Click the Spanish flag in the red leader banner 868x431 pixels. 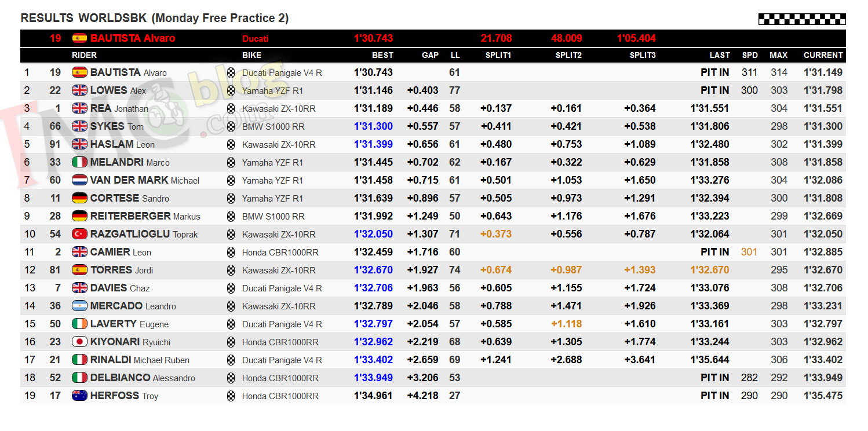click(x=79, y=38)
